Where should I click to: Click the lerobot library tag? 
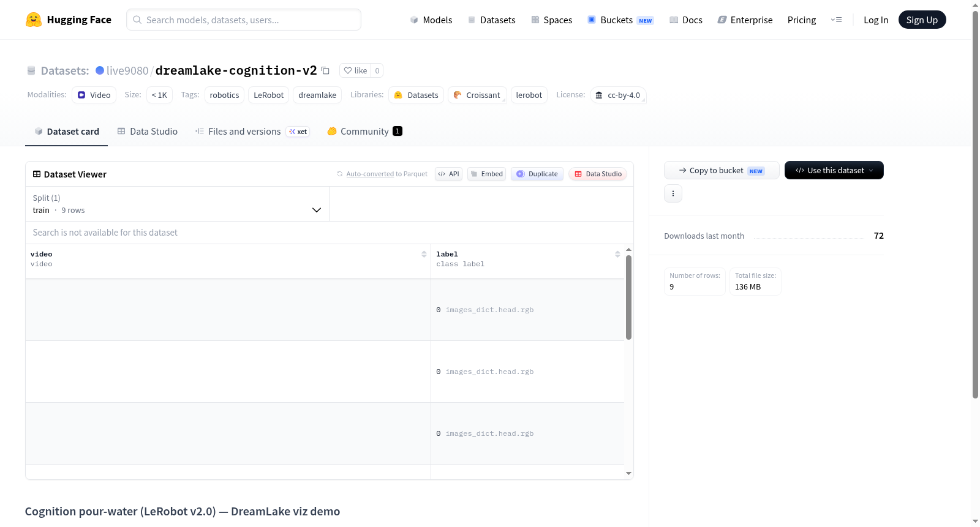[x=529, y=95]
